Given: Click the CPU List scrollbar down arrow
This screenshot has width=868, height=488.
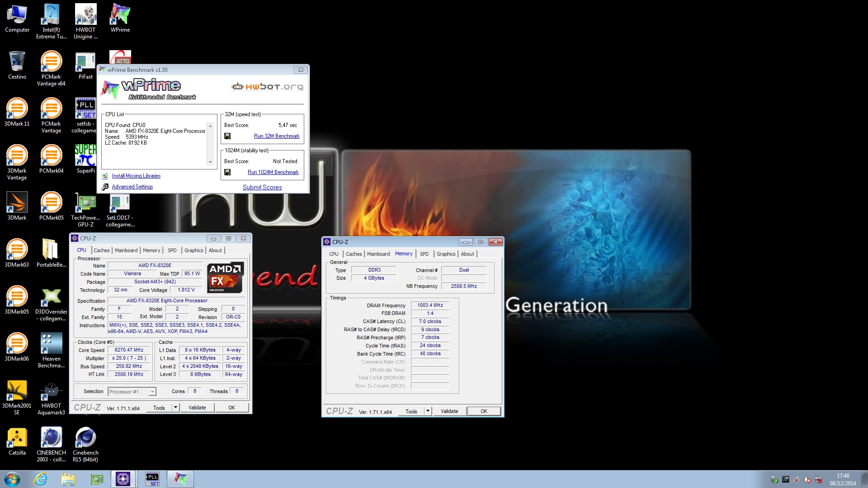Looking at the screenshot, I should tap(210, 162).
